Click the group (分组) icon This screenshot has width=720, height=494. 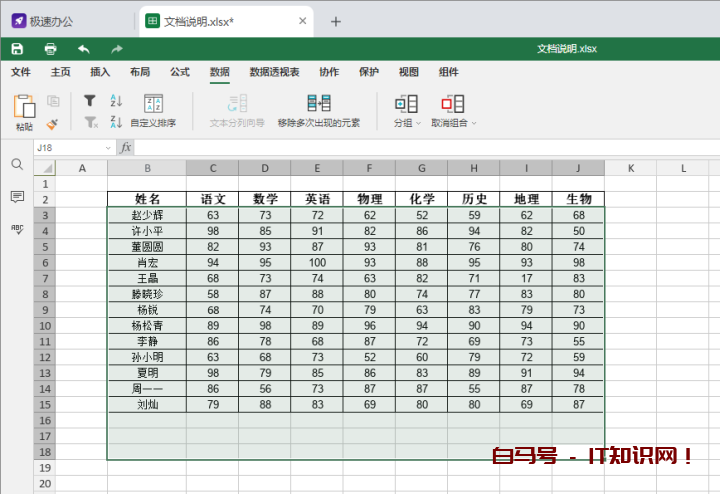click(x=406, y=104)
